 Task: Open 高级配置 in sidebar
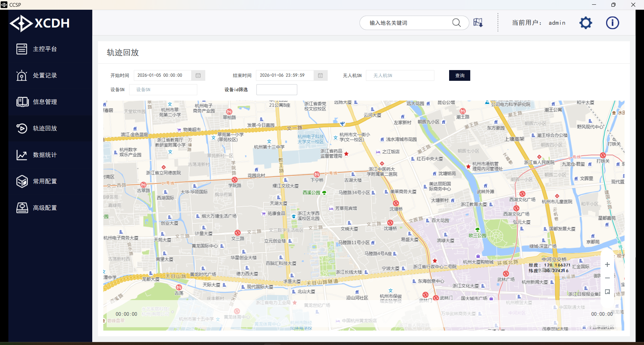(x=45, y=208)
